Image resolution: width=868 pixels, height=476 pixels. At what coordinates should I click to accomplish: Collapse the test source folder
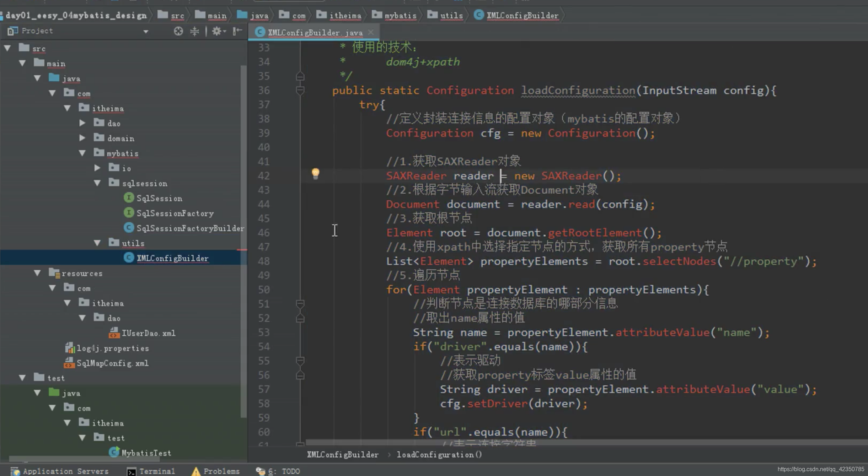(22, 378)
